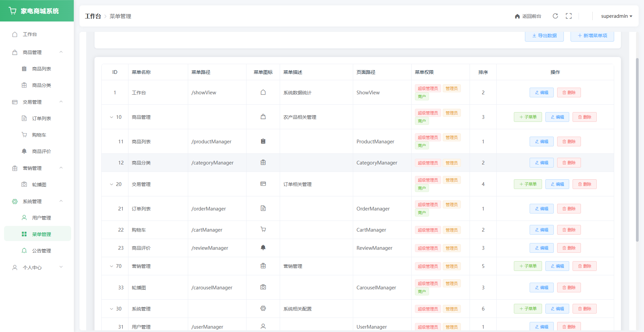Image resolution: width=644 pixels, height=332 pixels.
Task: Open the superadmin user dropdown
Action: click(616, 16)
